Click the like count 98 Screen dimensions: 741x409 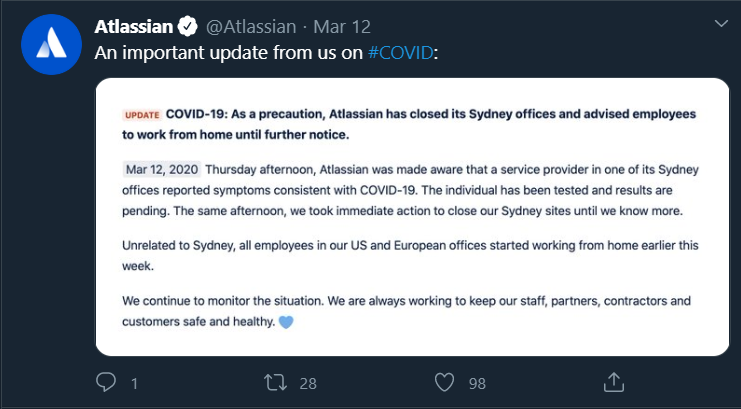click(x=477, y=383)
